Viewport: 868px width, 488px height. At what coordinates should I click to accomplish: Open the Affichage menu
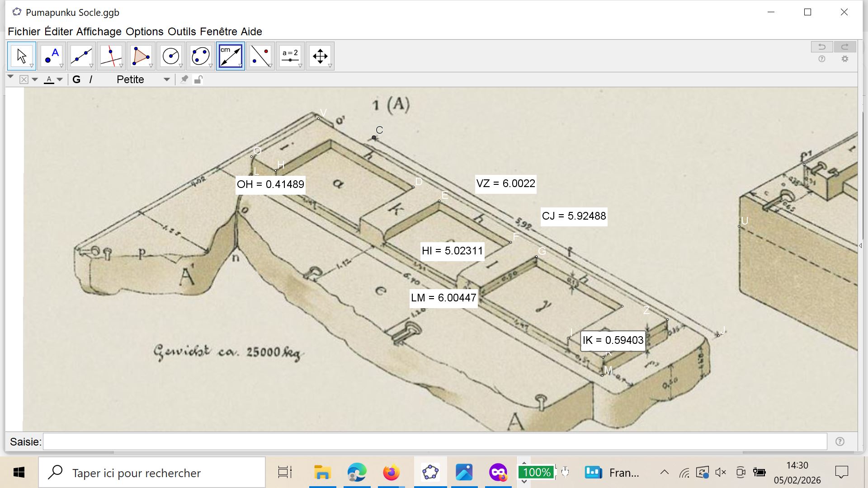99,32
